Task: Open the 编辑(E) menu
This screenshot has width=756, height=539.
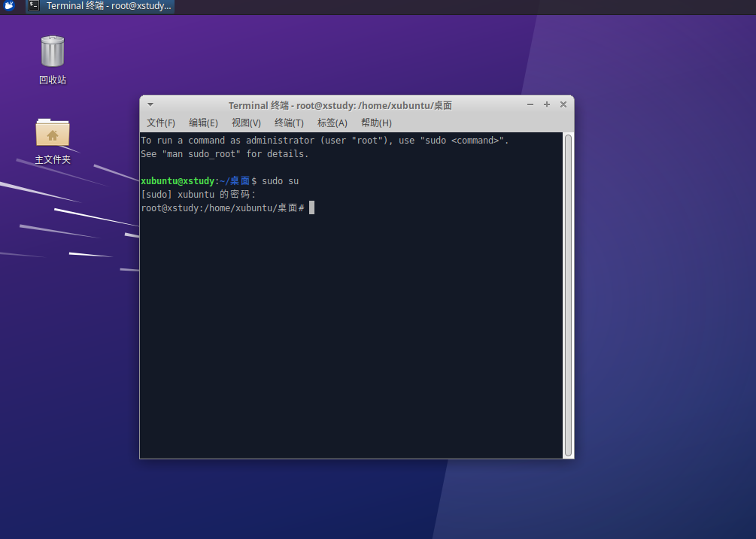Action: [x=203, y=123]
